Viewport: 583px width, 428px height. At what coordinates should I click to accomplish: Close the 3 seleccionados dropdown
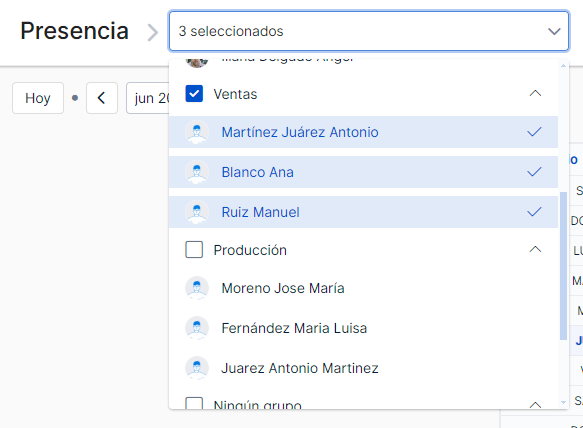pyautogui.click(x=554, y=31)
